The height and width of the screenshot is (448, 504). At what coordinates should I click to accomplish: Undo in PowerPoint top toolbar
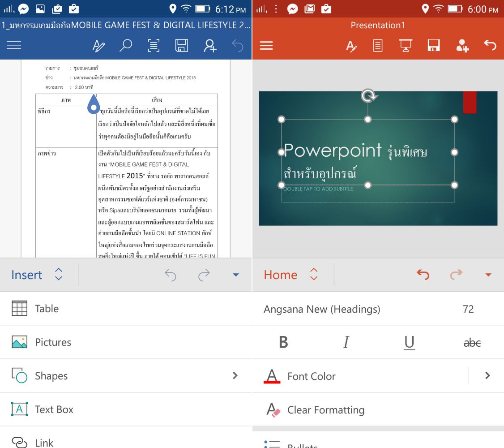point(490,45)
